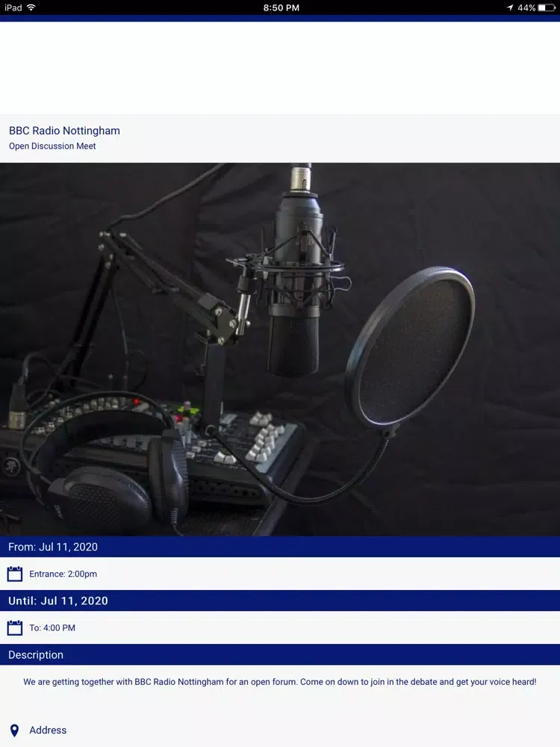560x747 pixels.
Task: Tap the From: Jul 11, 2020 header
Action: coord(53,547)
